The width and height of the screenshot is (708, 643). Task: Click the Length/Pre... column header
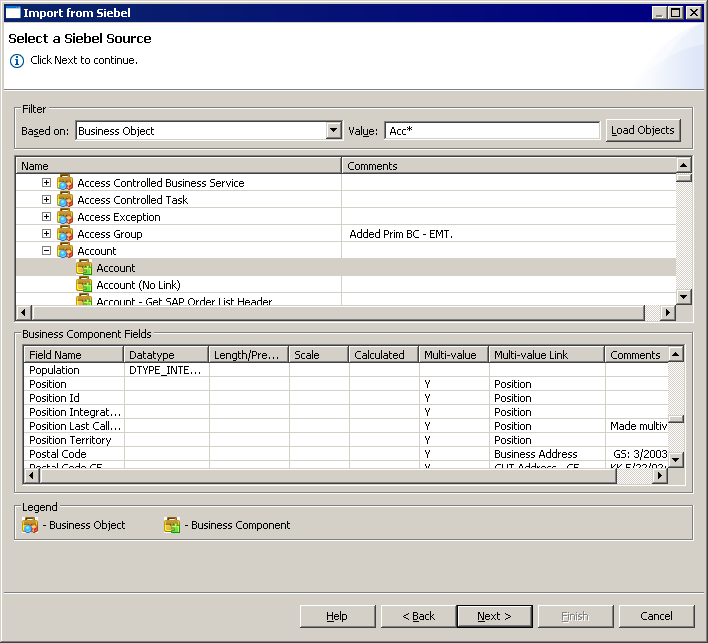click(249, 355)
